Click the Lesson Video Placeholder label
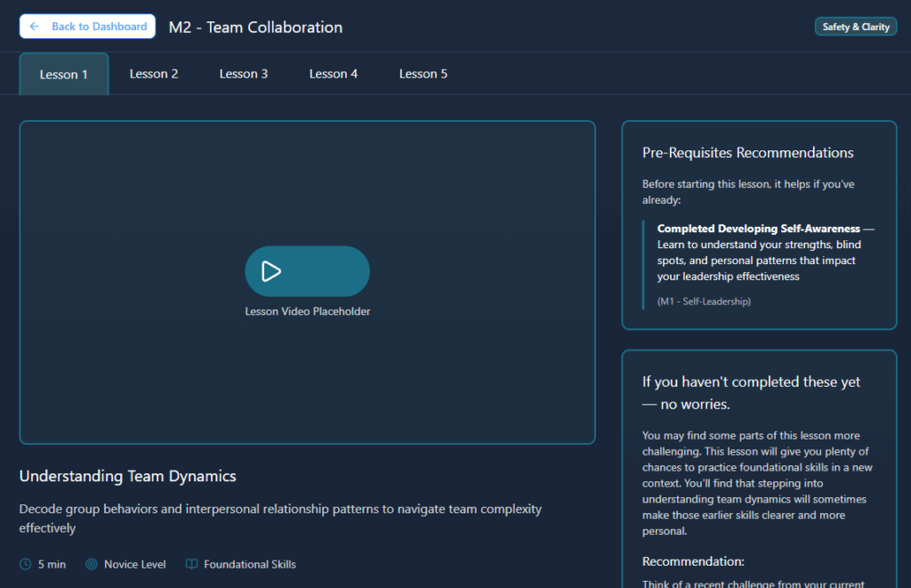 308,311
